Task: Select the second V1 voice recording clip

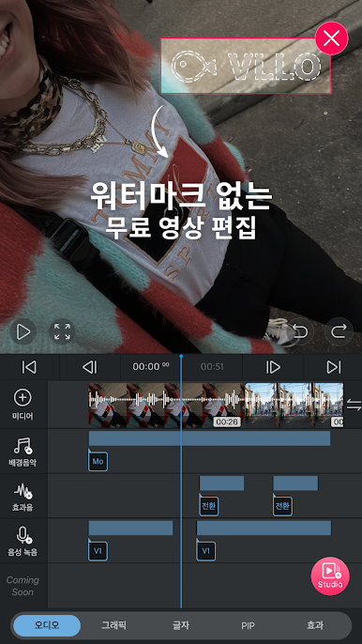Action: (x=206, y=551)
